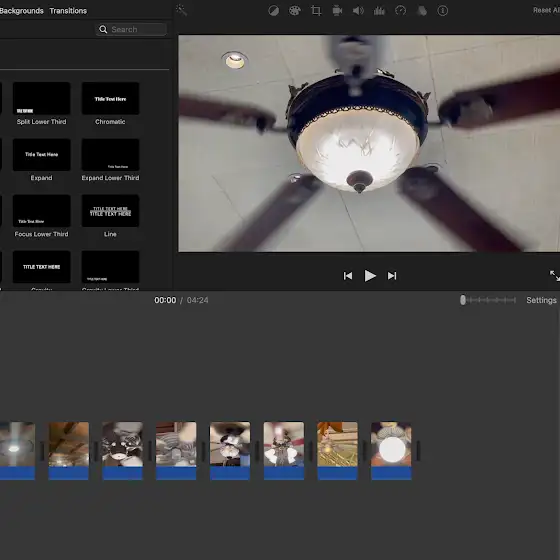560x560 pixels.
Task: Click the magic wand auto-enhance icon
Action: [x=181, y=10]
